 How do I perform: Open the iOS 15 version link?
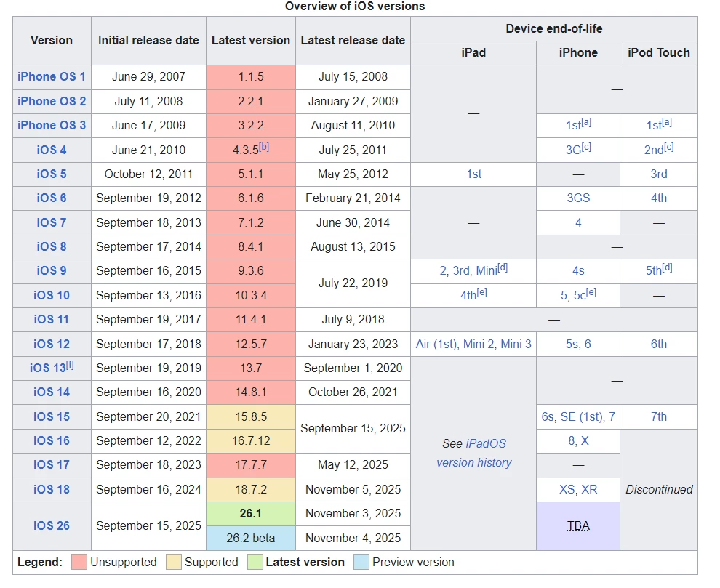(x=52, y=416)
